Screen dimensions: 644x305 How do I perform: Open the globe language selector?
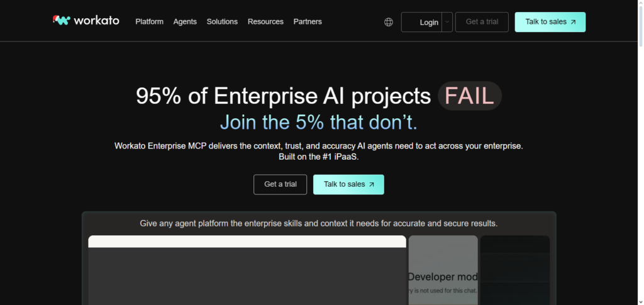(x=389, y=22)
